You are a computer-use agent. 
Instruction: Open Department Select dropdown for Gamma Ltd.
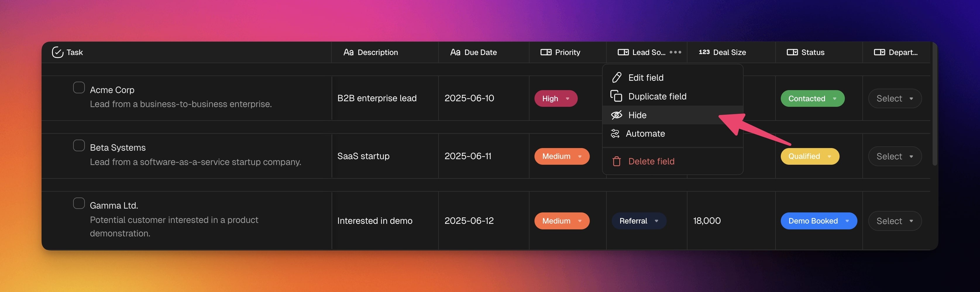click(894, 221)
